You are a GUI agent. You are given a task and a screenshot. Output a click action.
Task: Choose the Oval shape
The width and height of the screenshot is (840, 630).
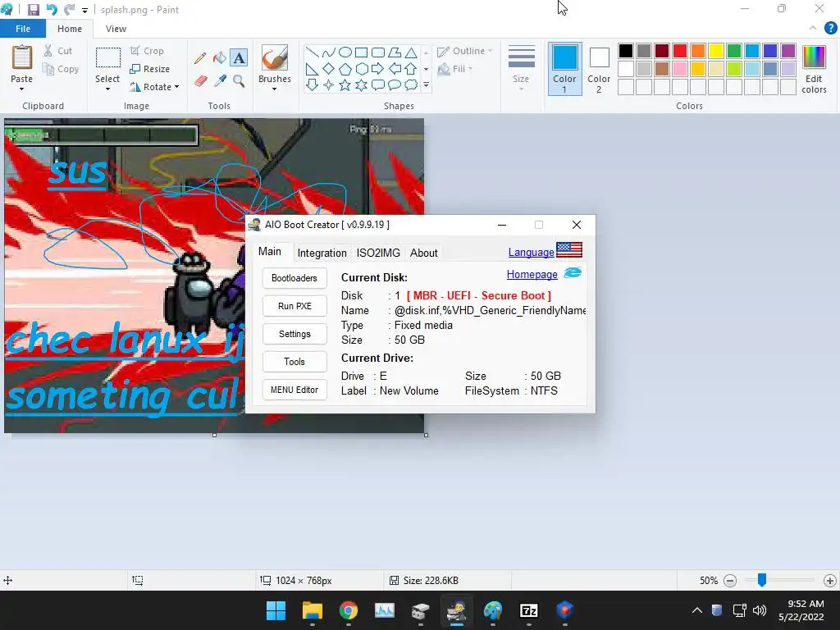pyautogui.click(x=345, y=52)
